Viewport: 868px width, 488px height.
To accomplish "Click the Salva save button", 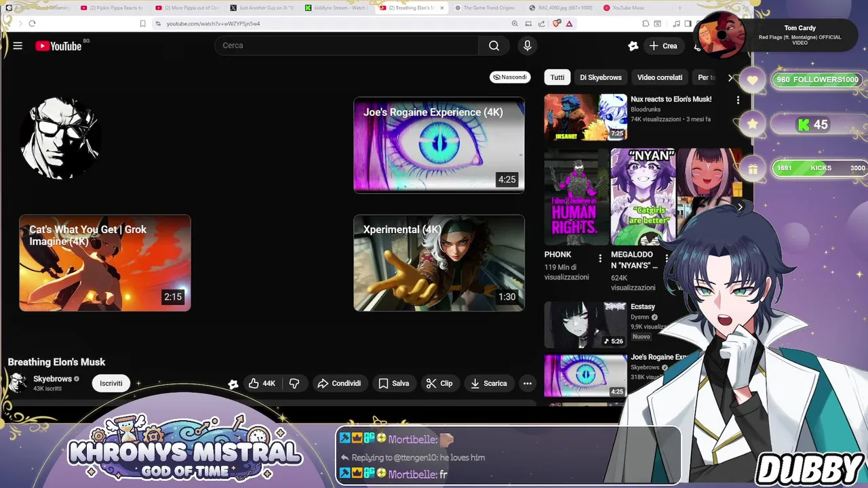I will tap(394, 384).
